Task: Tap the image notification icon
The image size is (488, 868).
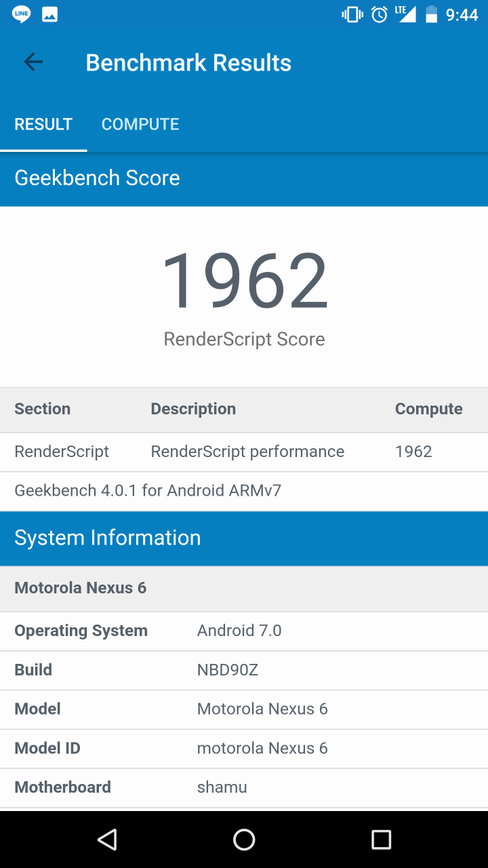Action: 49,14
